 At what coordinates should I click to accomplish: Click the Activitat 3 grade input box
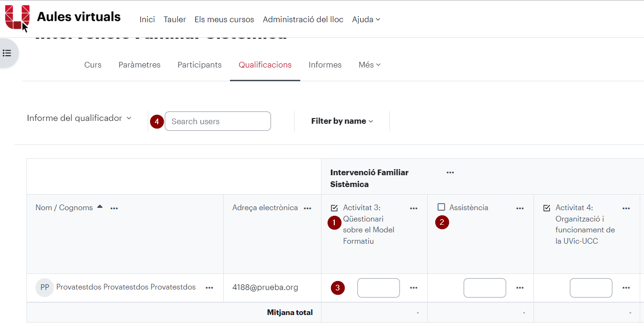pos(379,288)
